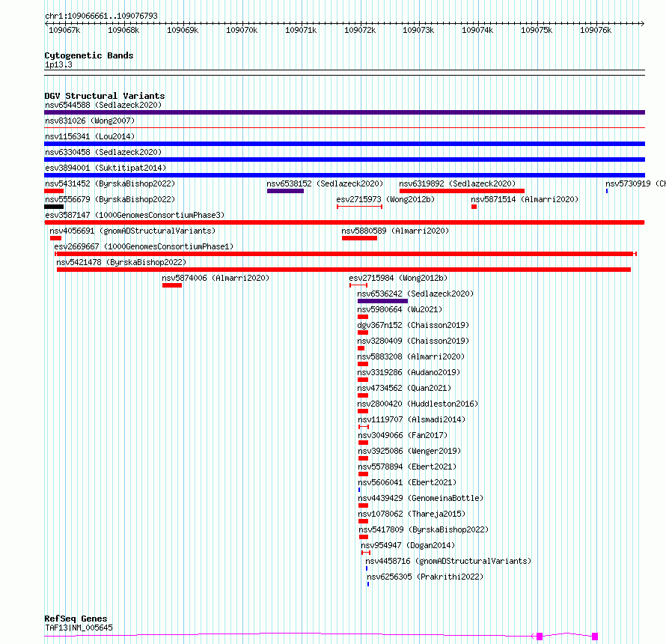Open esv2669667 (1000GenomesConsortiumPhase1) variant
Image resolution: width=666 pixels, height=644 pixels.
coord(144,246)
